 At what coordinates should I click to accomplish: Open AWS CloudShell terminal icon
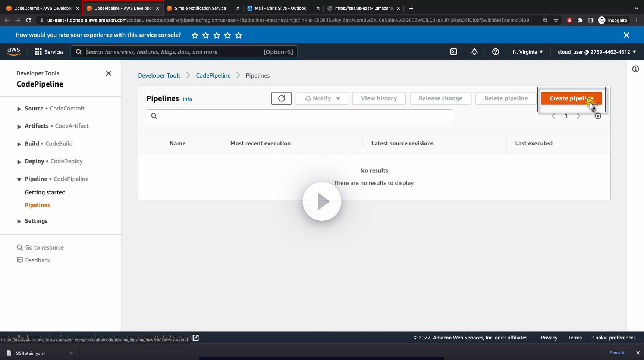pyautogui.click(x=453, y=52)
